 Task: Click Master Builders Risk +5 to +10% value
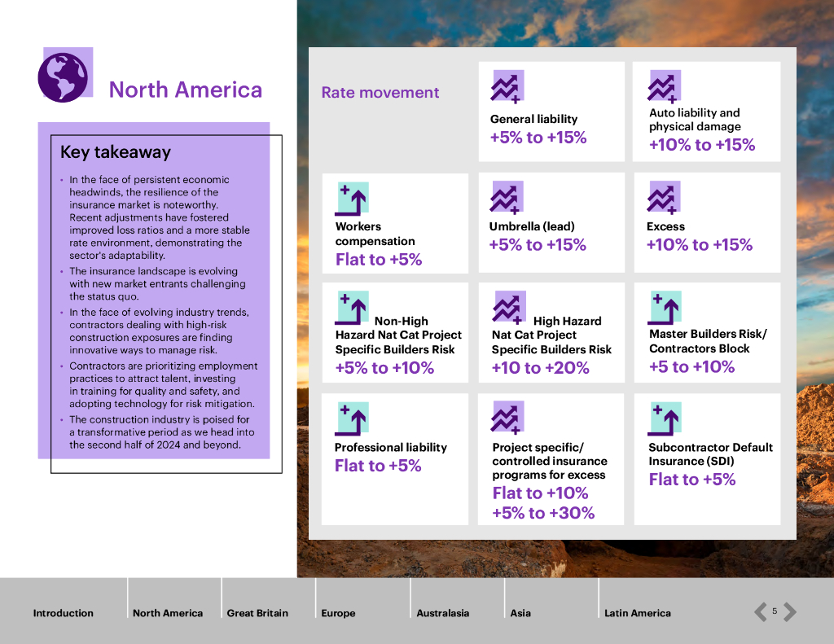[692, 367]
